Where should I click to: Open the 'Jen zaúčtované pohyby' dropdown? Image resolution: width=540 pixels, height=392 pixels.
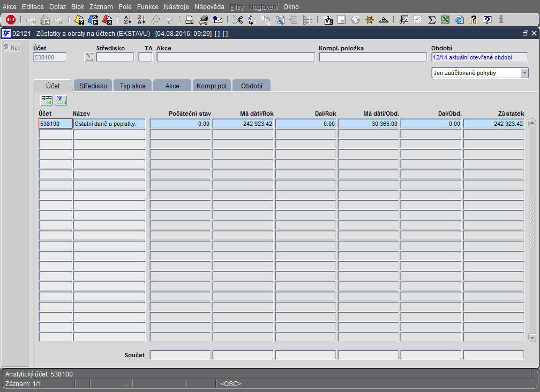480,73
